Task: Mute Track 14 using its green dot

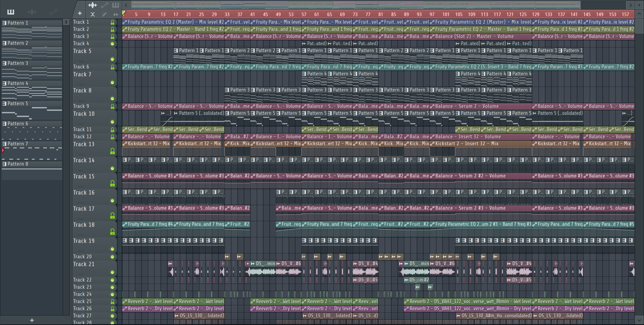Action: pyautogui.click(x=112, y=168)
